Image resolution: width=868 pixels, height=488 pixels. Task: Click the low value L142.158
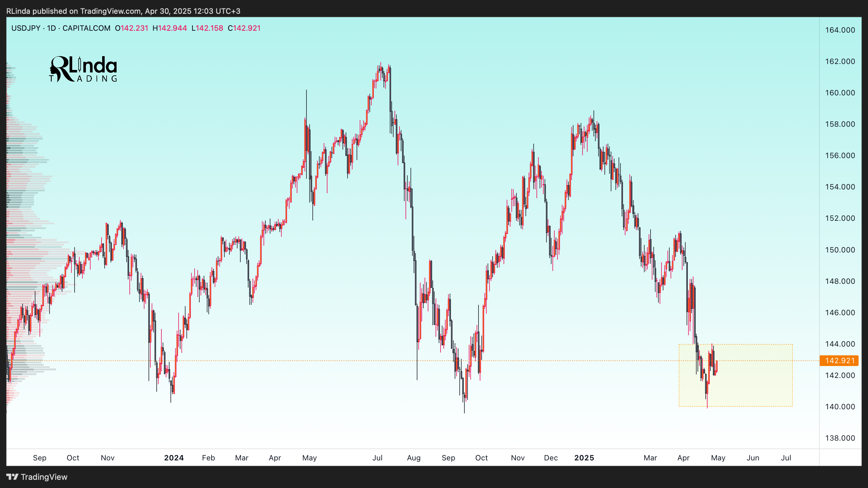pyautogui.click(x=207, y=28)
